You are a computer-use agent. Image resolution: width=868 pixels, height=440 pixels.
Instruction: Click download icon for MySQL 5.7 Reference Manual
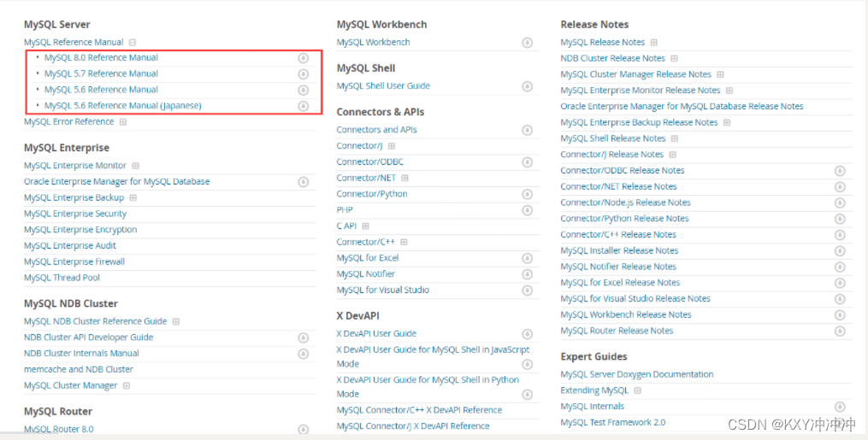click(304, 74)
